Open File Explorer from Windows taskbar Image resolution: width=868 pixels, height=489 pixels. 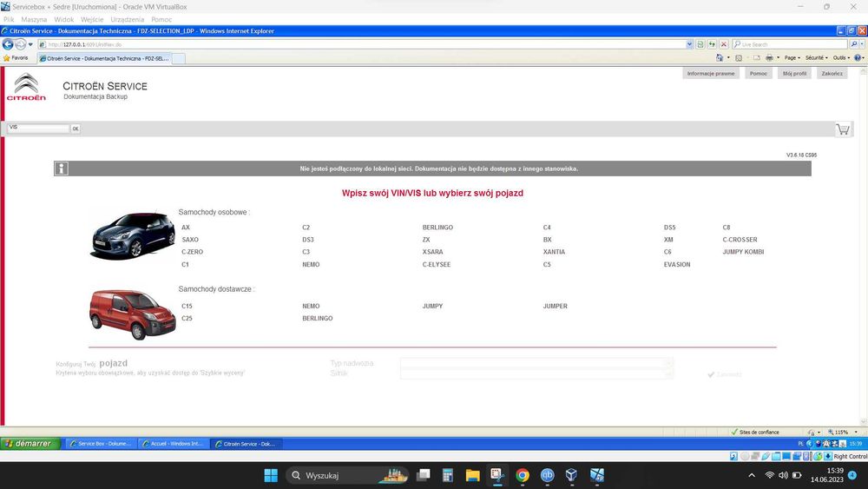click(472, 475)
